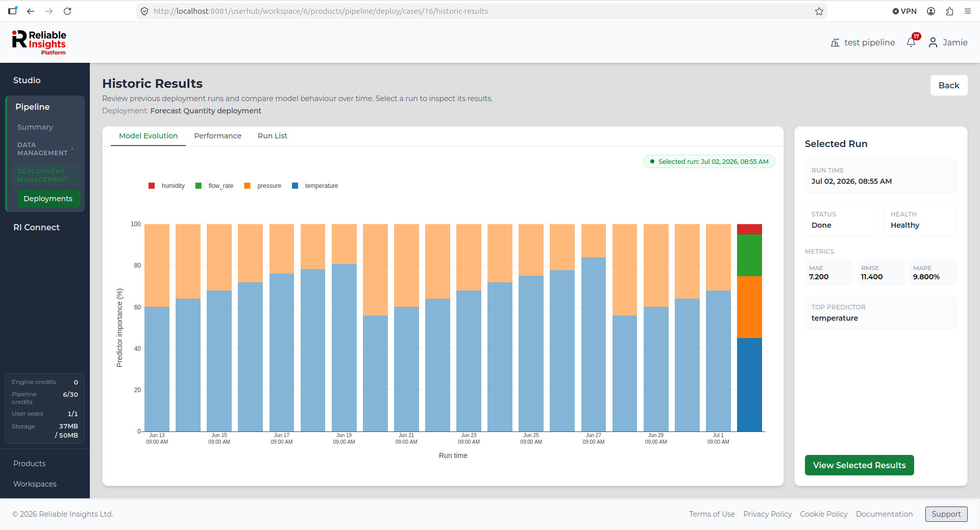The height and width of the screenshot is (530, 980).
Task: Select the highlighted Jul 02 run bar
Action: click(749, 328)
